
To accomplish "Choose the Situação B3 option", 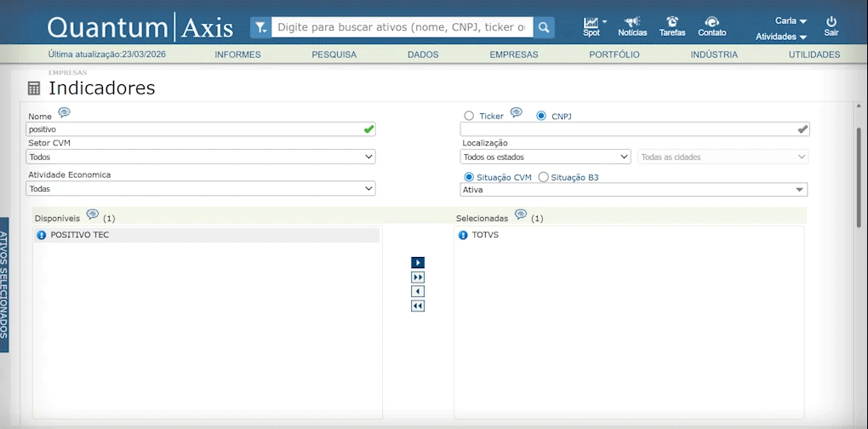I will (543, 177).
